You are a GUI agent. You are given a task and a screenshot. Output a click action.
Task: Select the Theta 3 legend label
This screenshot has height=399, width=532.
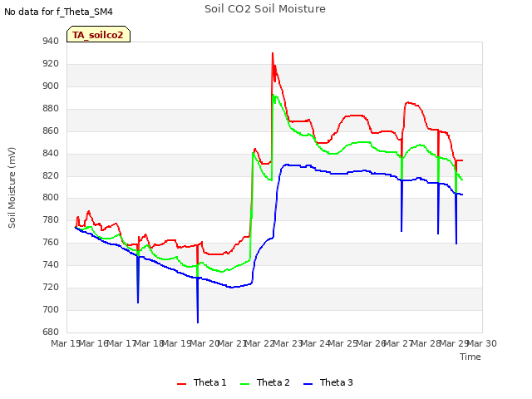336,382
